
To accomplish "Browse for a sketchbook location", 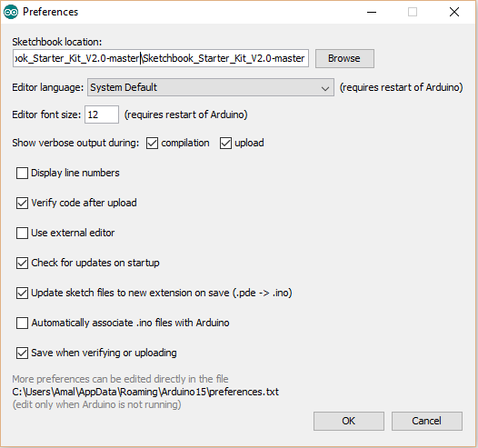I will (x=344, y=58).
